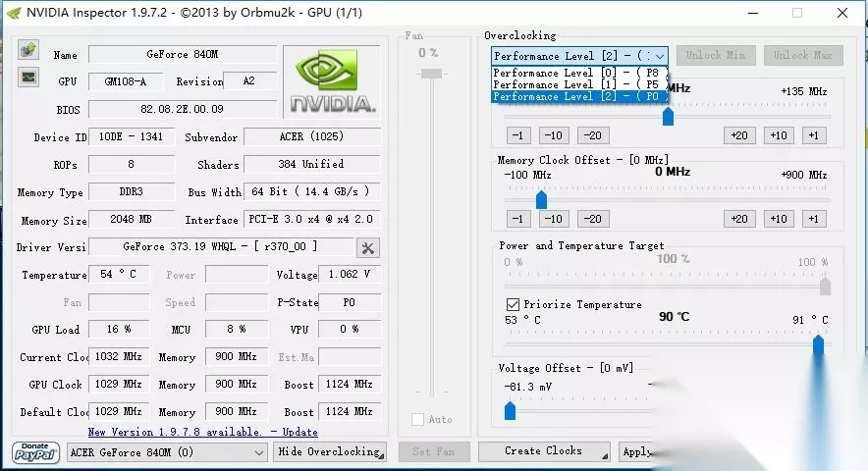Click the temperature target slider handle
This screenshot has width=868, height=471.
click(818, 344)
